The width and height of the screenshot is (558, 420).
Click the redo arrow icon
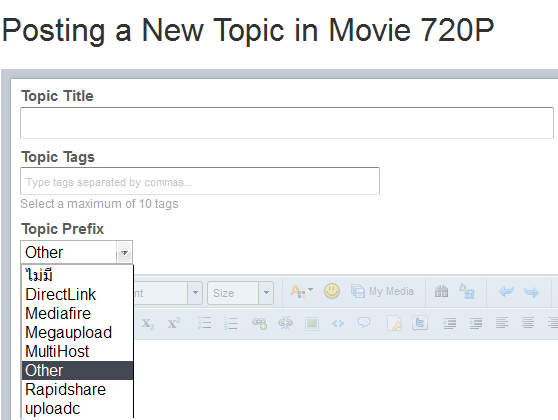pyautogui.click(x=531, y=292)
